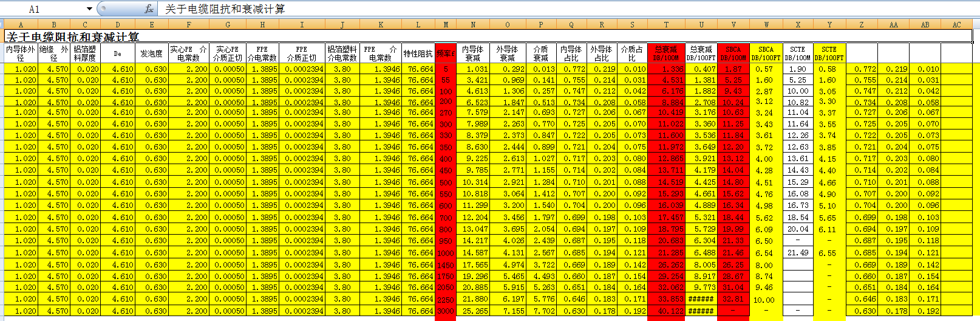Click the Name Box showing A1
Screen dimensions: 980x321
point(43,9)
